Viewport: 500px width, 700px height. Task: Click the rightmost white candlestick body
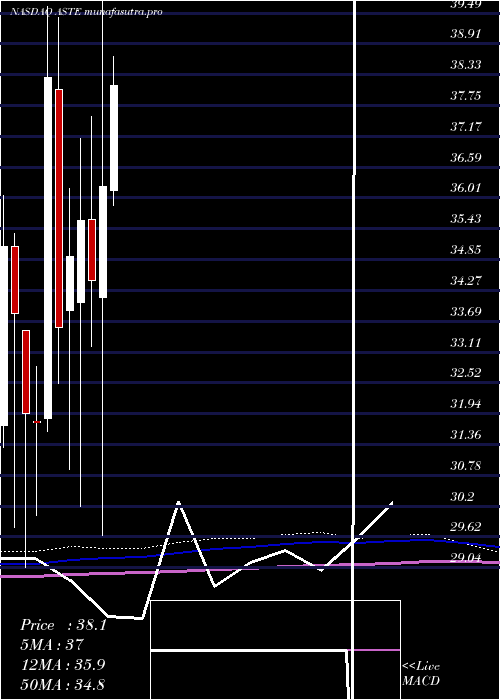(x=114, y=138)
